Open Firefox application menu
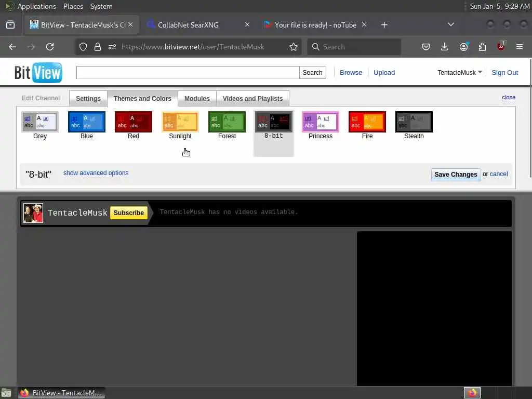532x399 pixels. point(520,47)
